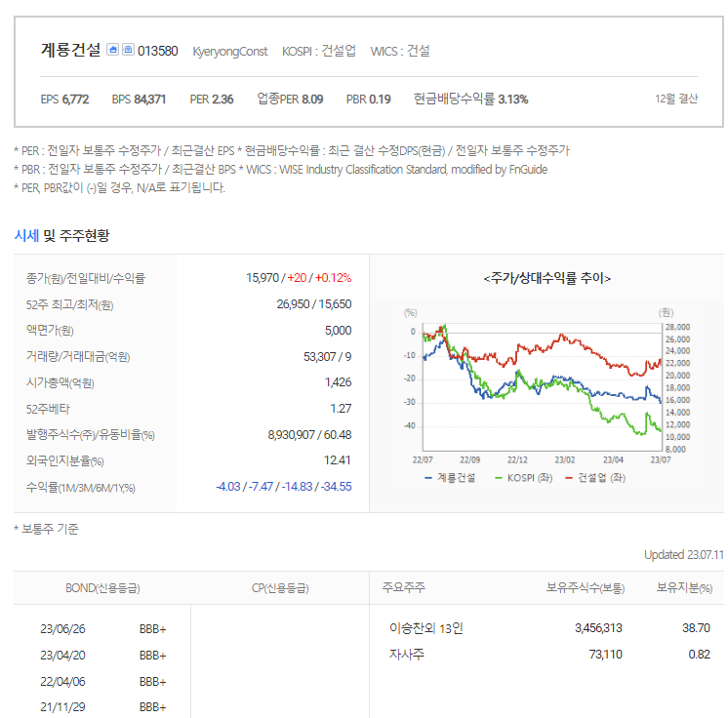Click BOND(신용등급) column header
Screen dimensions: 728x718
(x=102, y=588)
